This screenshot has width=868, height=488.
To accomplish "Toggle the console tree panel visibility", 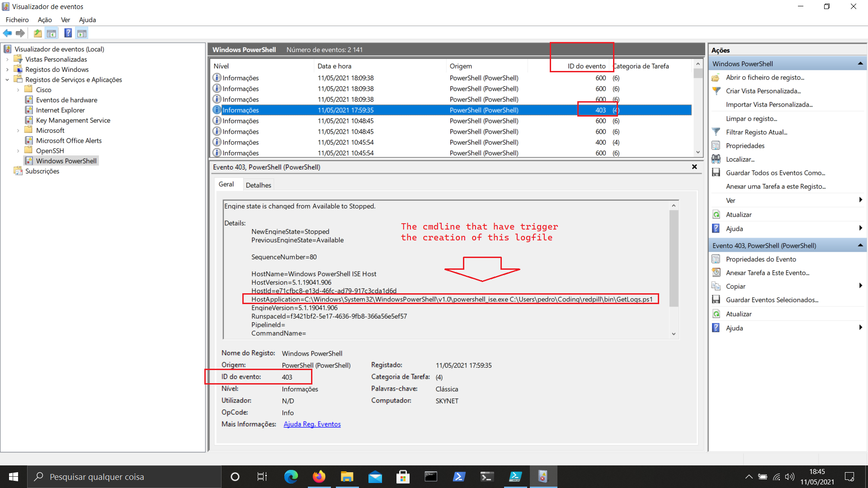I will [52, 33].
